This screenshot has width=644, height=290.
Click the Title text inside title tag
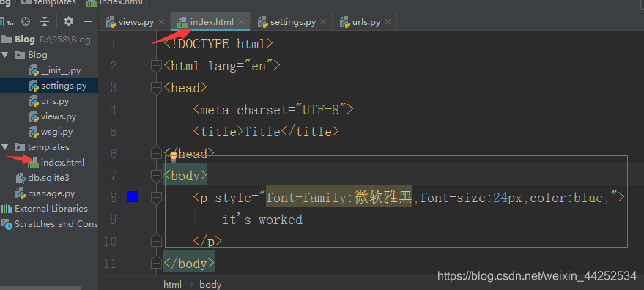point(262,131)
